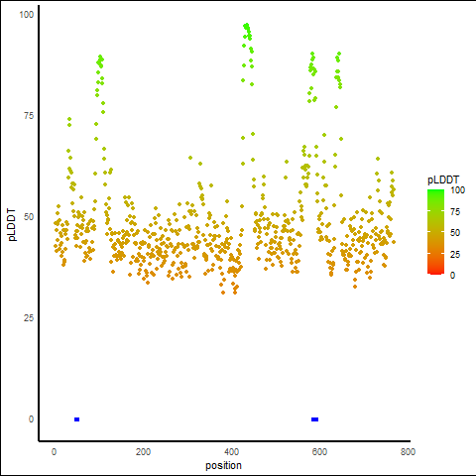Viewport: 476px width, 476px height.
Task: Click the y-axis tick label 75
Action: click(29, 116)
